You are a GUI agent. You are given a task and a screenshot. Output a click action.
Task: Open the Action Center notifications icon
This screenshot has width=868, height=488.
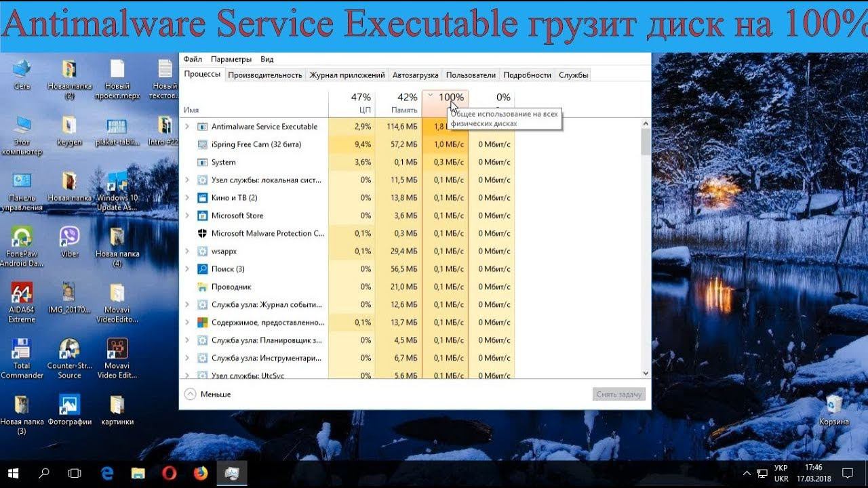pyautogui.click(x=848, y=472)
